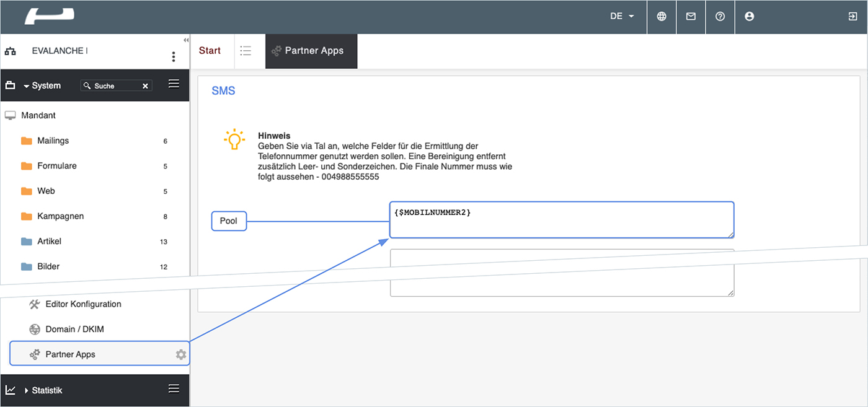This screenshot has width=868, height=407.
Task: Open Editor Konfiguration entry
Action: [x=83, y=304]
